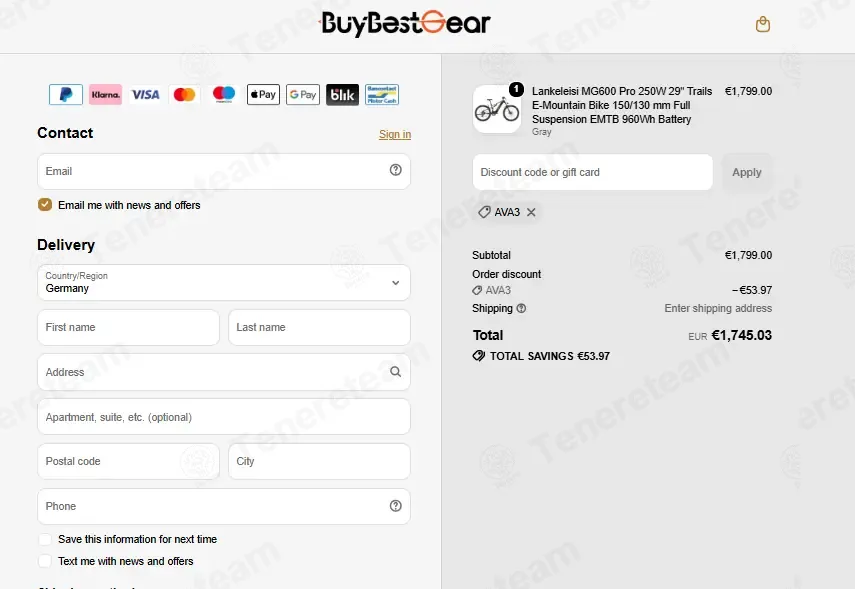855x589 pixels.
Task: Click the Apply discount button
Action: click(x=746, y=172)
